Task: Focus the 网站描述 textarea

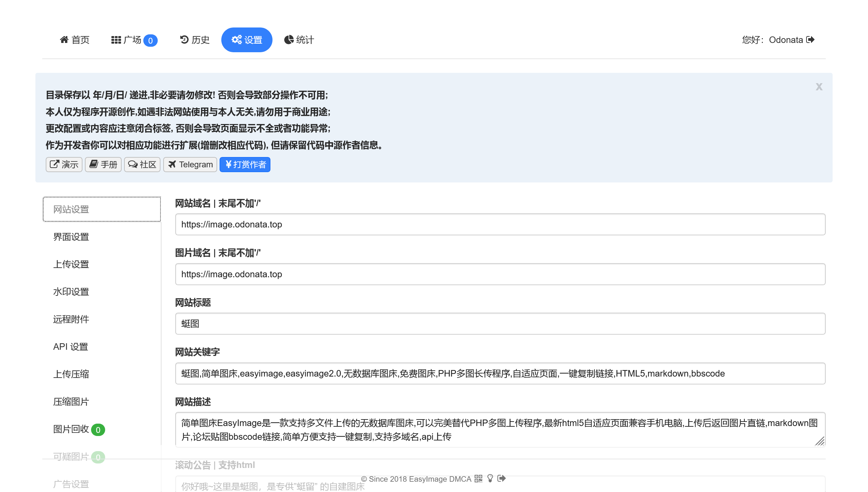Action: click(x=500, y=430)
